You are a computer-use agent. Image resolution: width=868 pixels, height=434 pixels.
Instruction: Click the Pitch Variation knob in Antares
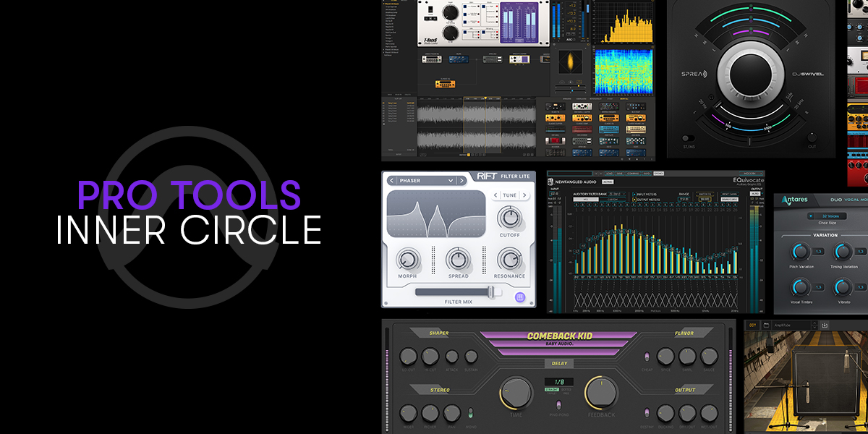coord(800,252)
